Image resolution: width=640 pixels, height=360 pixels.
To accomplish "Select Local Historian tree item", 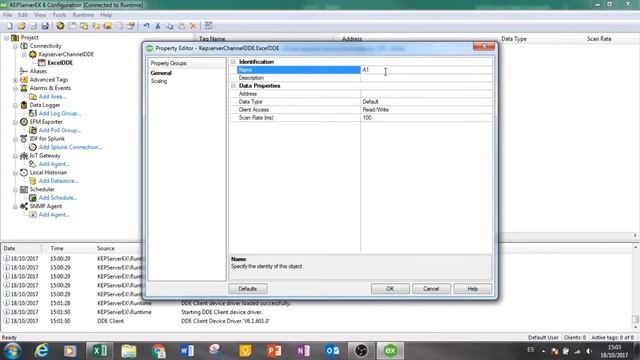I will pyautogui.click(x=48, y=172).
